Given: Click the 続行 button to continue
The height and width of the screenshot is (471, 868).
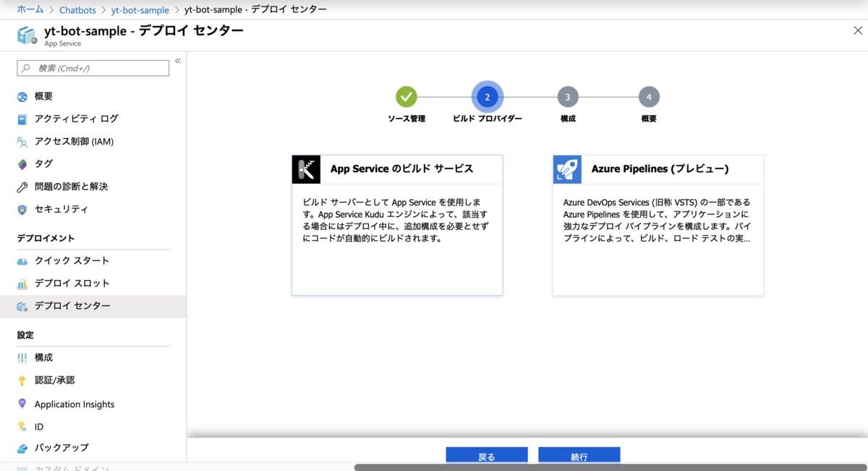Looking at the screenshot, I should 579,455.
